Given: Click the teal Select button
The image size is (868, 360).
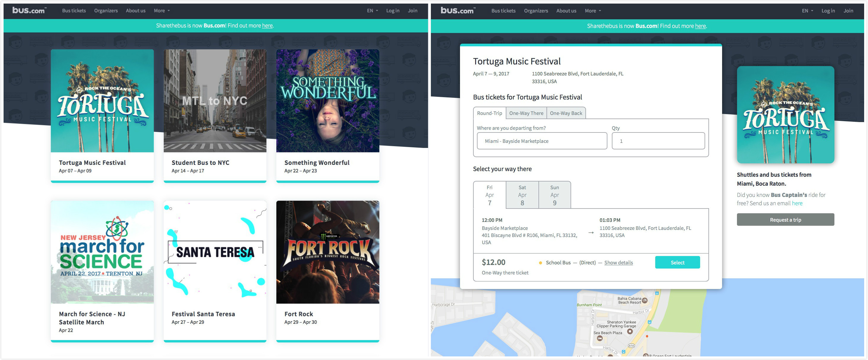Looking at the screenshot, I should tap(677, 262).
